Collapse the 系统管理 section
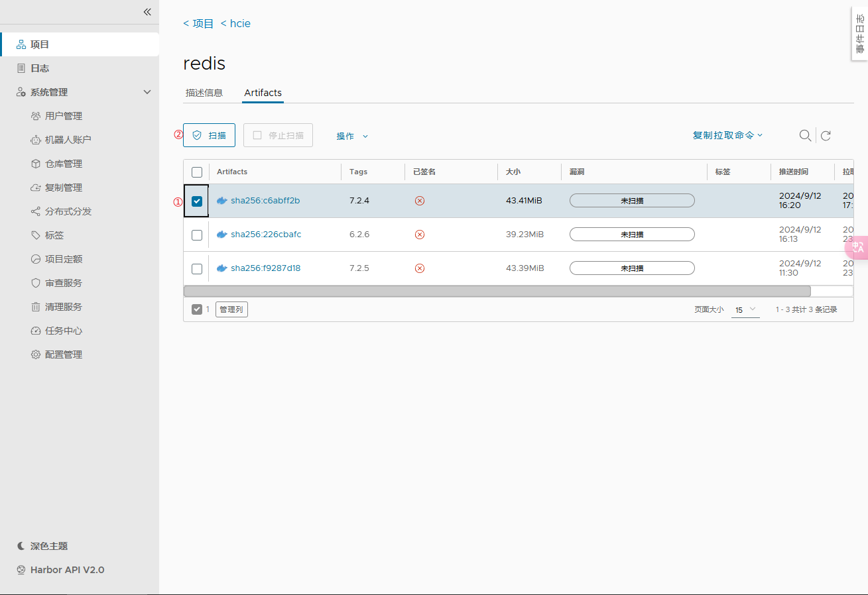868x595 pixels. pyautogui.click(x=147, y=92)
